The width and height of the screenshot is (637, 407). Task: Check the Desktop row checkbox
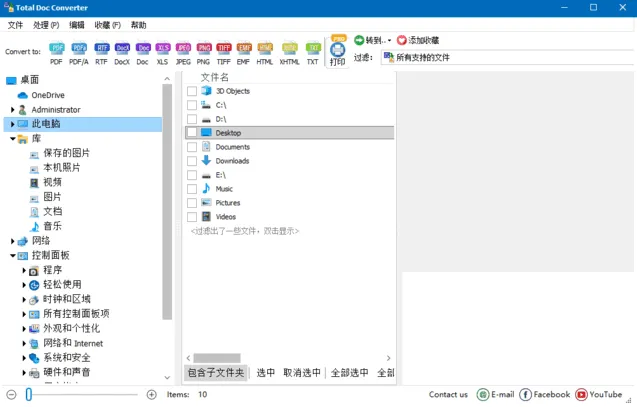pyautogui.click(x=192, y=133)
